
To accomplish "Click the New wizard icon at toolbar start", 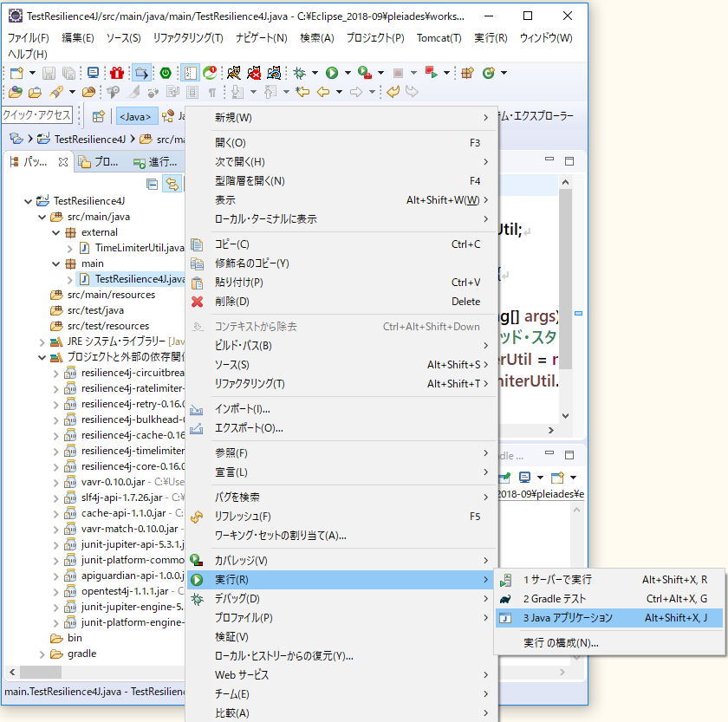I will (x=13, y=74).
